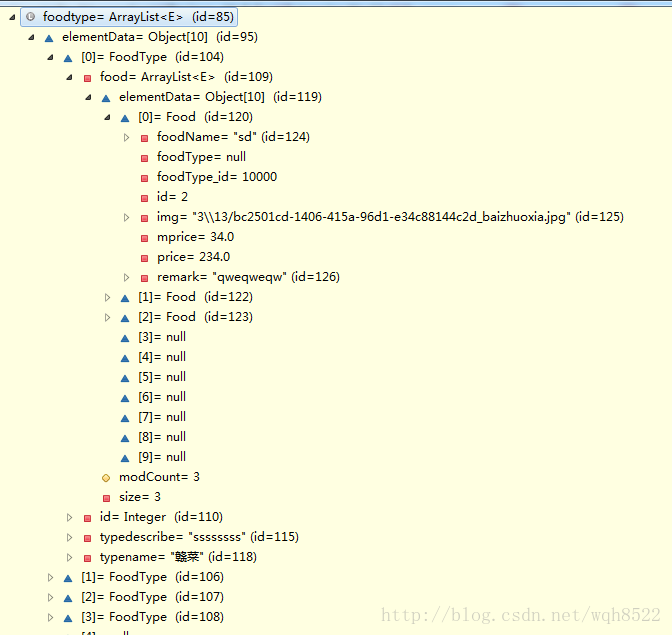
Task: Click the red square icon beside typename
Action: [87, 557]
